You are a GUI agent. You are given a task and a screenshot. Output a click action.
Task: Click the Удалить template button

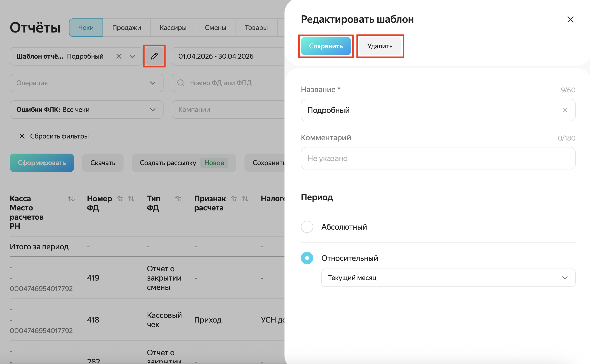[x=380, y=46]
